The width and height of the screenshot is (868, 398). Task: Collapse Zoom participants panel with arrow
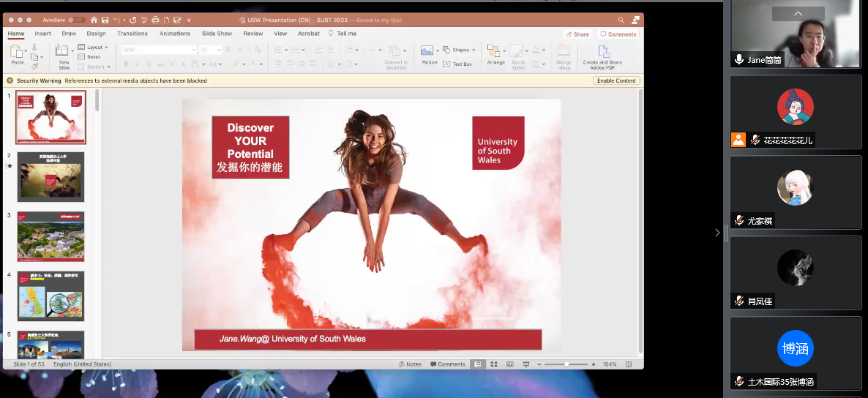point(717,233)
